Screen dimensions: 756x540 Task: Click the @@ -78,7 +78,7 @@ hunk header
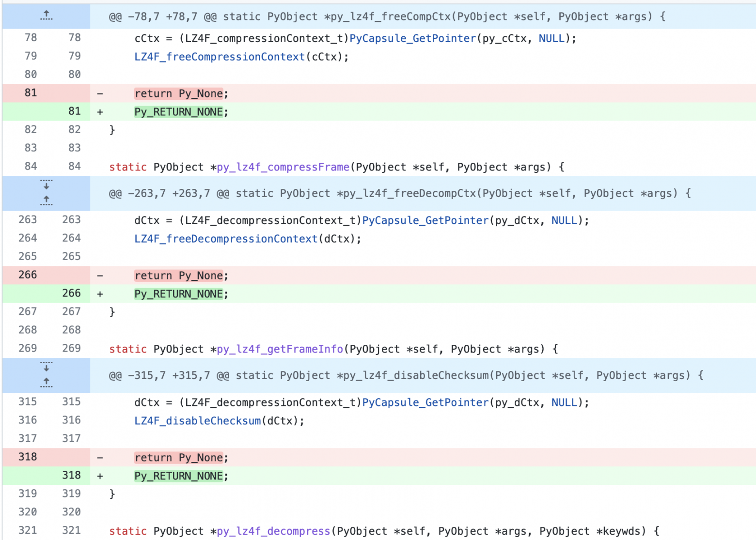[387, 17]
